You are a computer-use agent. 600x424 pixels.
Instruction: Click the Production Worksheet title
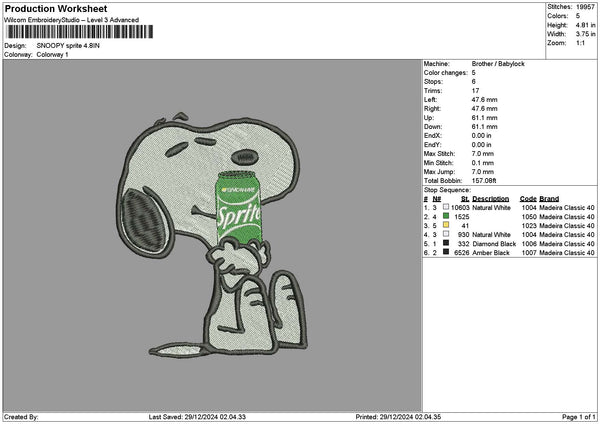coord(56,9)
